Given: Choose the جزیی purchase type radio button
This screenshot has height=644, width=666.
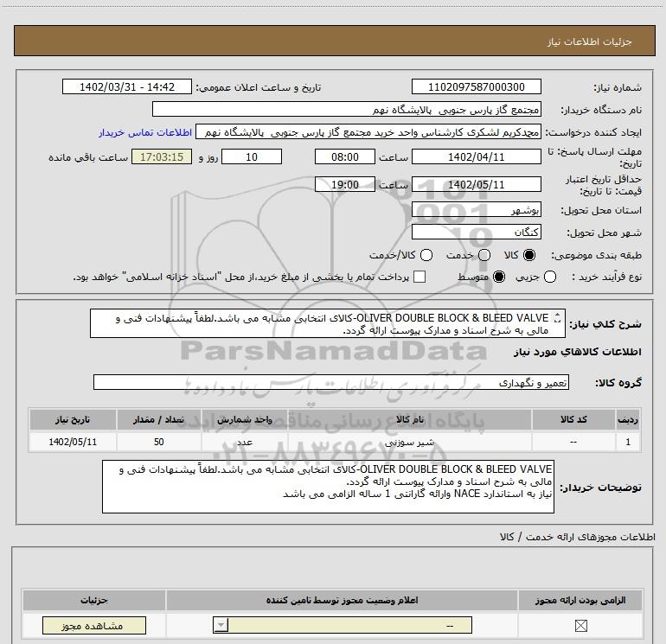Looking at the screenshot, I should [550, 277].
